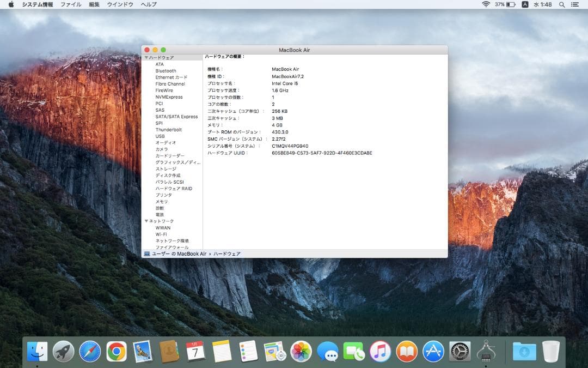
Task: Open iTunes from the Dock
Action: (x=379, y=352)
